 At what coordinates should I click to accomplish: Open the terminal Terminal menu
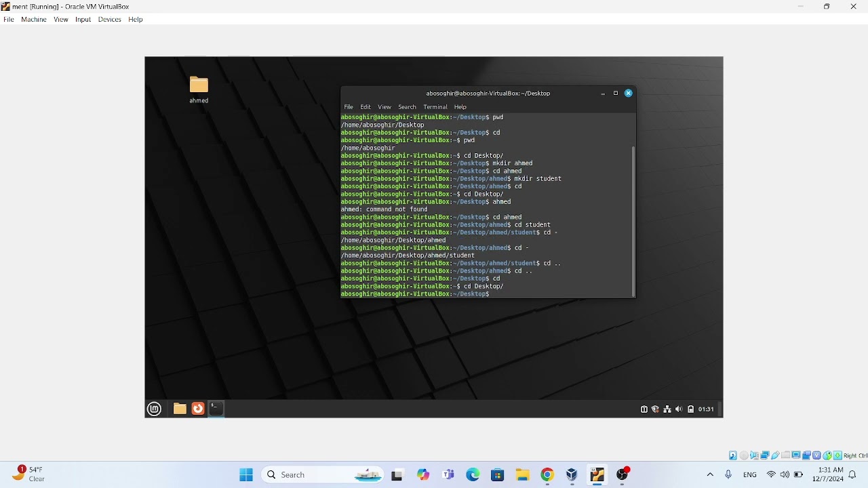[x=435, y=107]
